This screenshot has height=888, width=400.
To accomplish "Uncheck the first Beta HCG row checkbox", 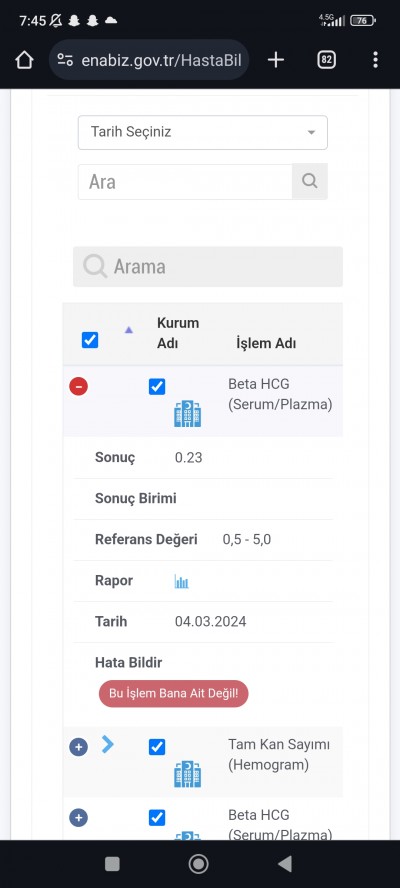I will [x=157, y=387].
